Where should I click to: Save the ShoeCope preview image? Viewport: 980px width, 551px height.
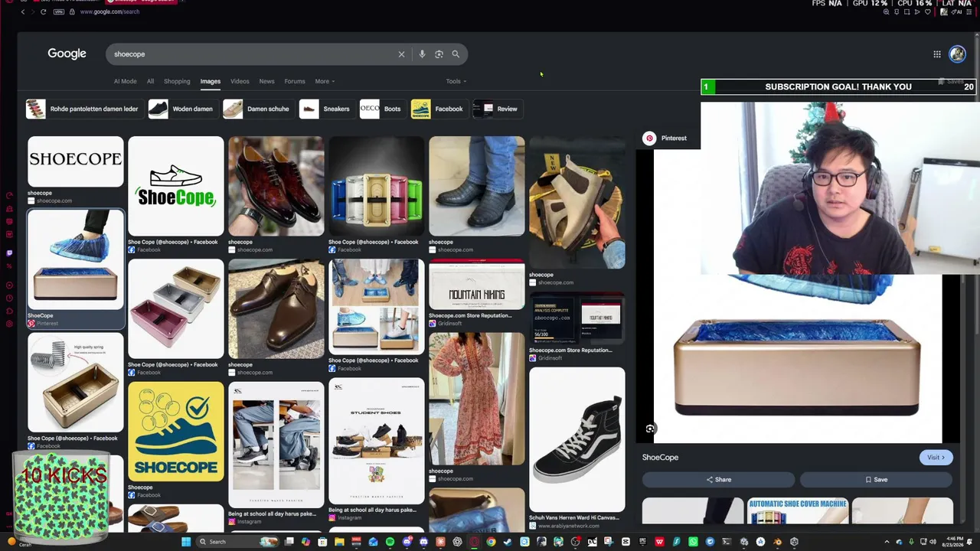point(876,480)
